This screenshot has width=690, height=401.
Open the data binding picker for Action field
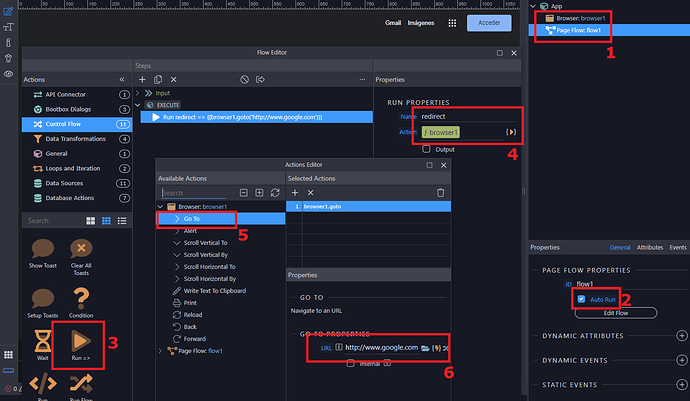(510, 132)
